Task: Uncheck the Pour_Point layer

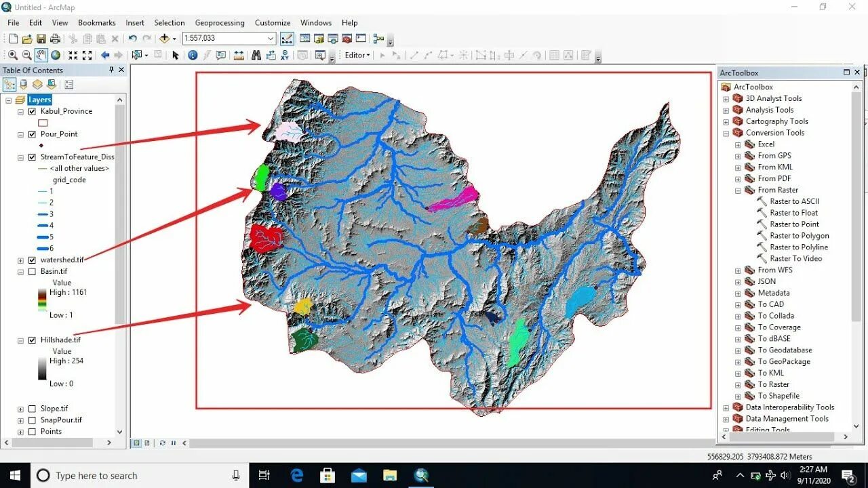Action: pyautogui.click(x=32, y=134)
